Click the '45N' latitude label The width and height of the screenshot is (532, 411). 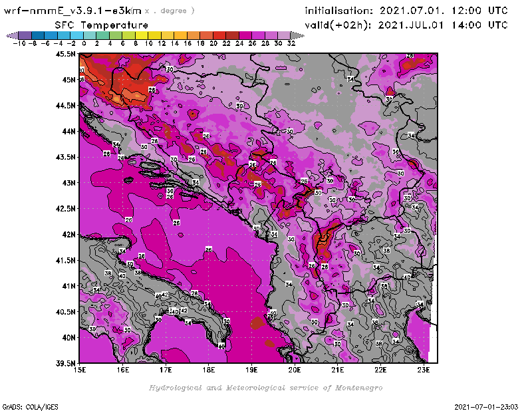tap(68, 80)
